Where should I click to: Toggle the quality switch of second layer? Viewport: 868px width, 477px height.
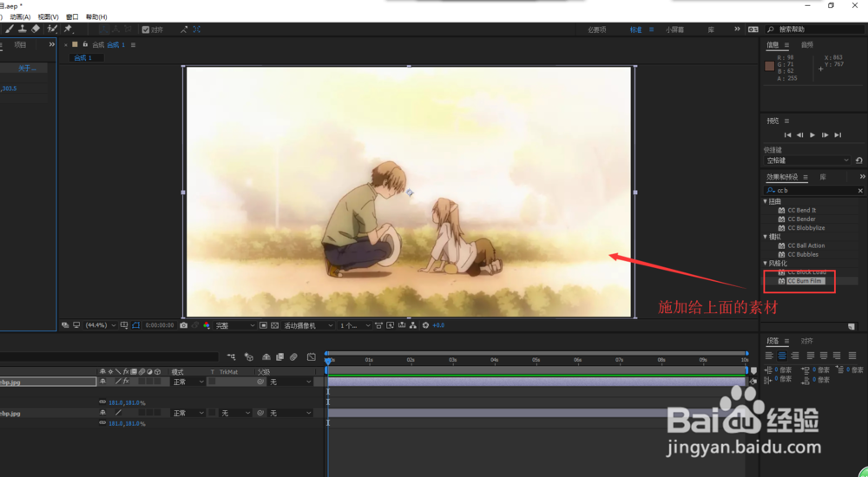[118, 413]
